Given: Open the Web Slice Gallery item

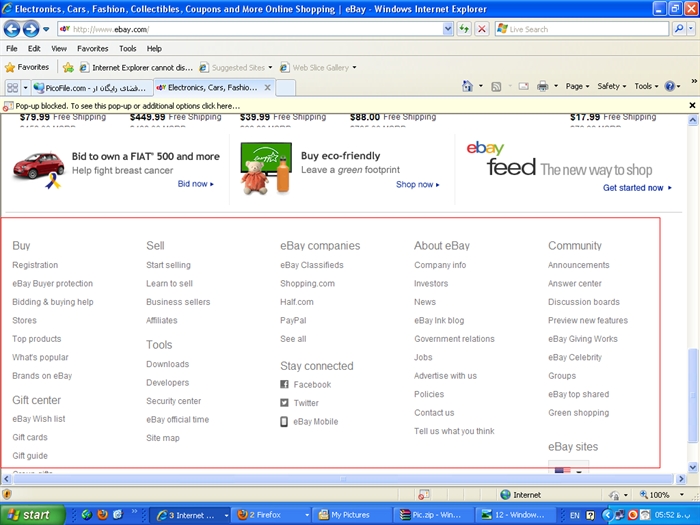Looking at the screenshot, I should click(318, 68).
